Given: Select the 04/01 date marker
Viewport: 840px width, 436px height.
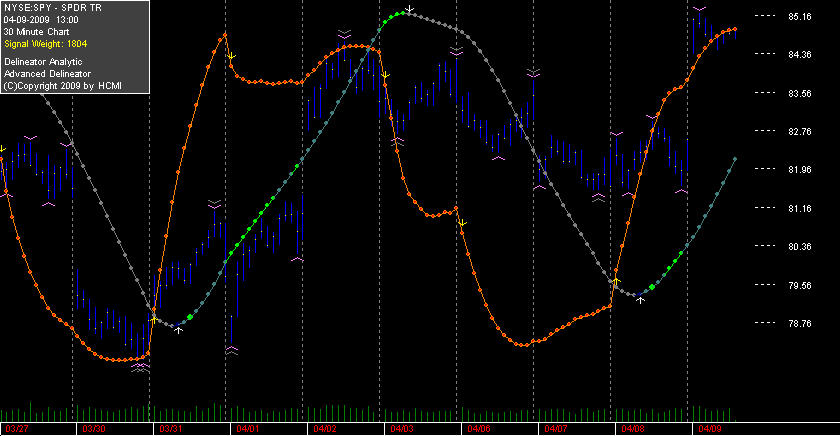Looking at the screenshot, I should coord(248,429).
